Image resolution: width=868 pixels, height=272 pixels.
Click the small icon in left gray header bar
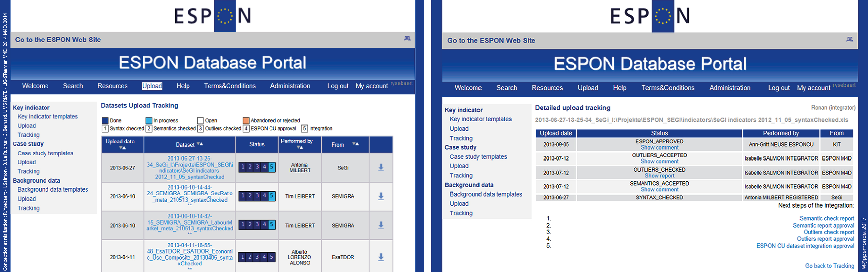[407, 39]
